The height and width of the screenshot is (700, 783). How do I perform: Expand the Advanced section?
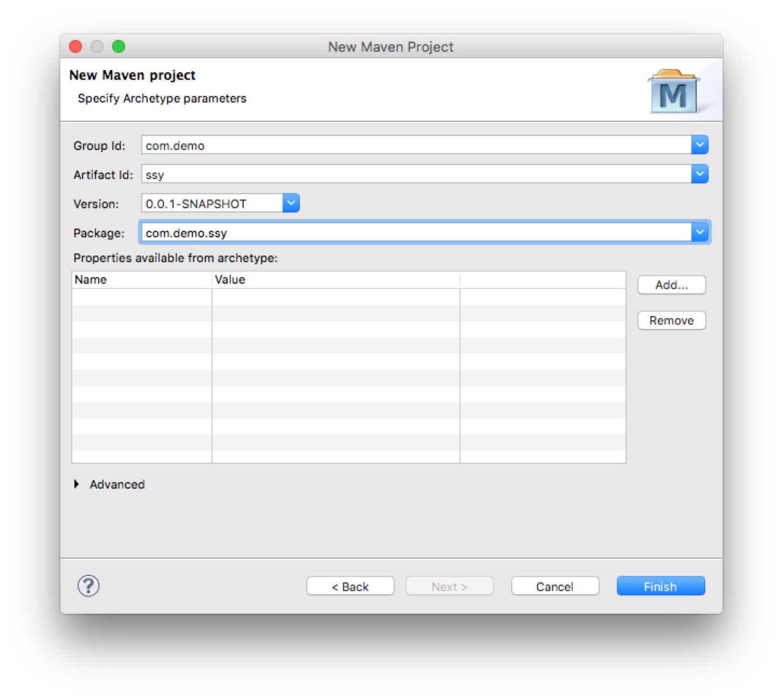(77, 484)
